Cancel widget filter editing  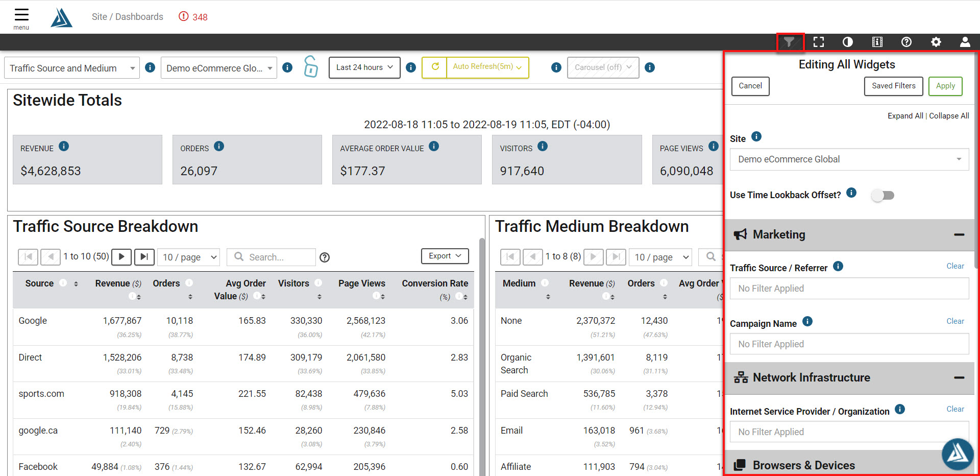(750, 86)
